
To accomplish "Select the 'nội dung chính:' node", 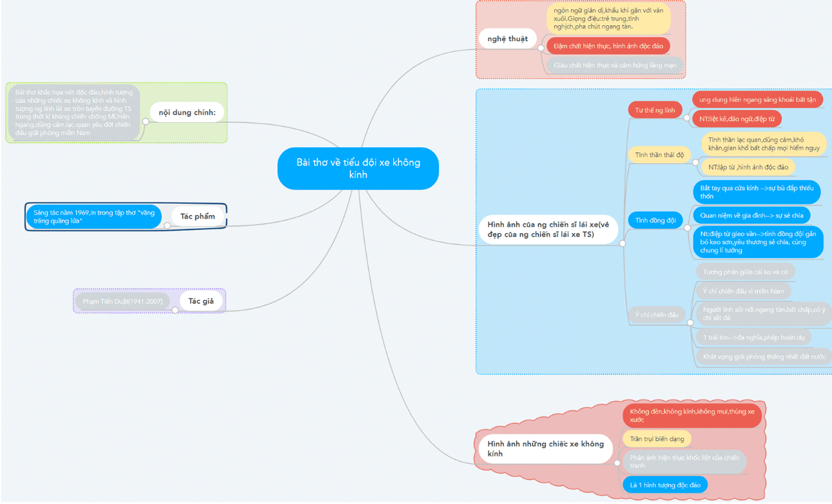I will coord(187,112).
